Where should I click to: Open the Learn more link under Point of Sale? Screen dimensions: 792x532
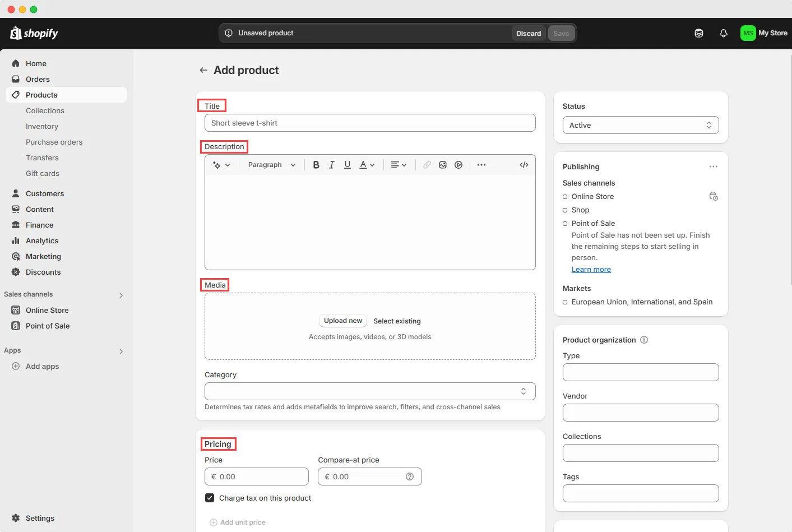point(591,269)
